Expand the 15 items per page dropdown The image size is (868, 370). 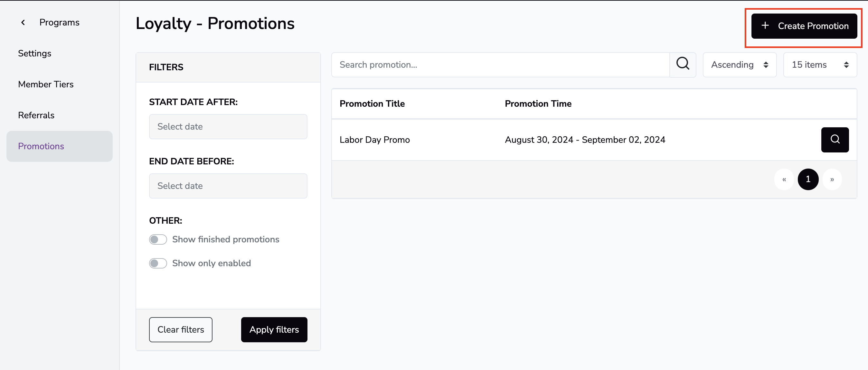point(819,65)
